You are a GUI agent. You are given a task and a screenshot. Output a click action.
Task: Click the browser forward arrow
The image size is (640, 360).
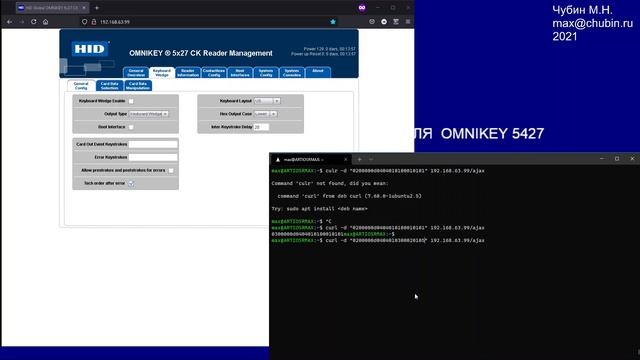(x=22, y=22)
